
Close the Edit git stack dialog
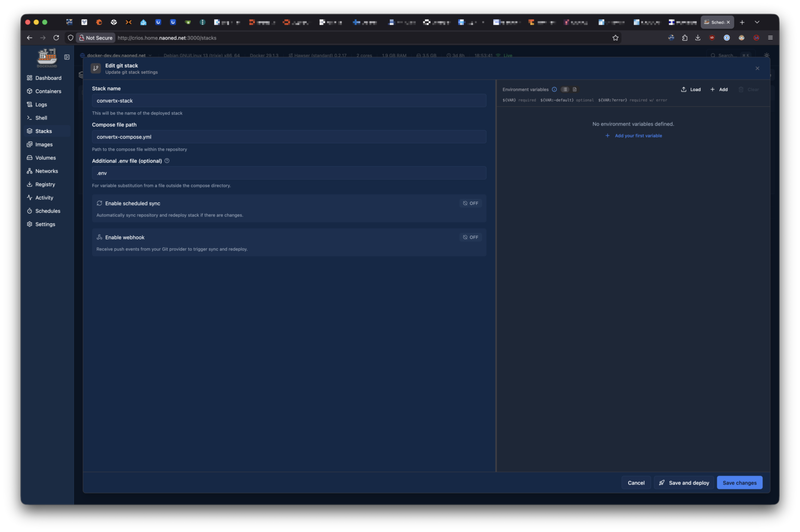(757, 69)
